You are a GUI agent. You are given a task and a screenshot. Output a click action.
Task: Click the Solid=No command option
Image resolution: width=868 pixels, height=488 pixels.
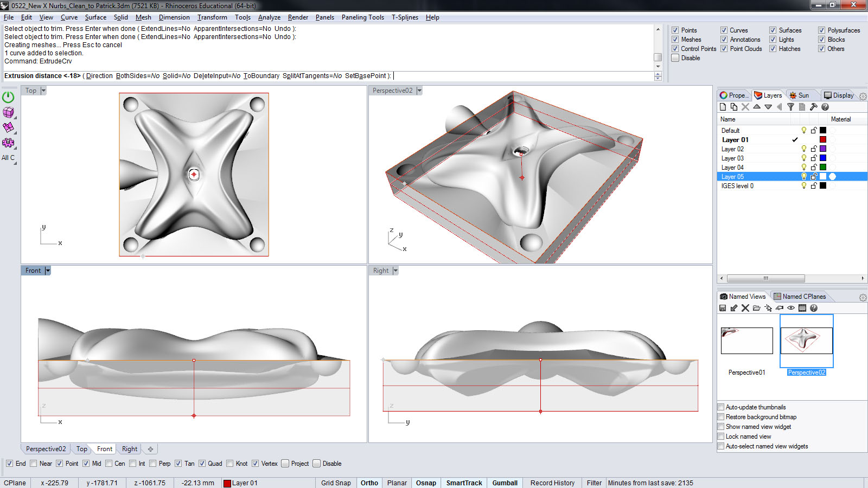pos(176,76)
